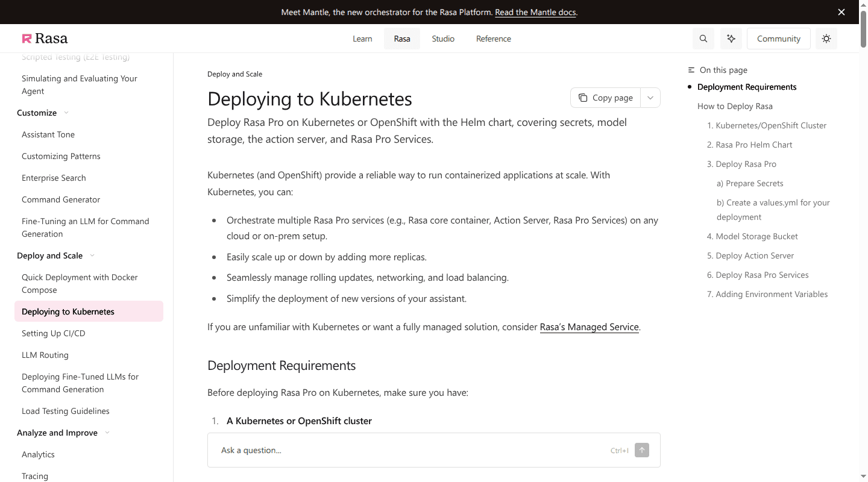Open Enterprise Search sidebar item

(x=89, y=178)
